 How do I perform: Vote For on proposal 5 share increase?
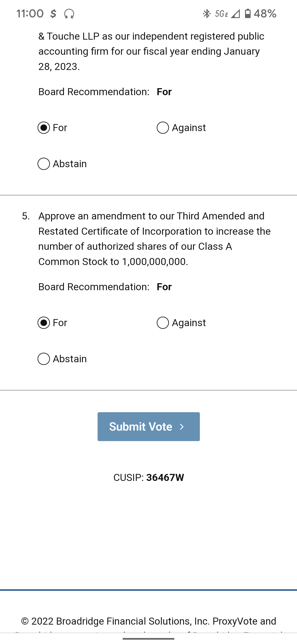coord(44,323)
